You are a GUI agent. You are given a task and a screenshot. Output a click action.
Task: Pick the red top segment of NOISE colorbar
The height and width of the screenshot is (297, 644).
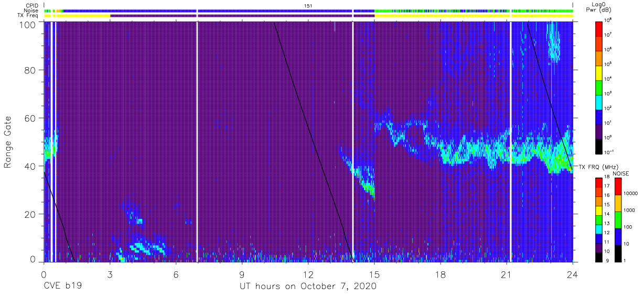click(617, 186)
